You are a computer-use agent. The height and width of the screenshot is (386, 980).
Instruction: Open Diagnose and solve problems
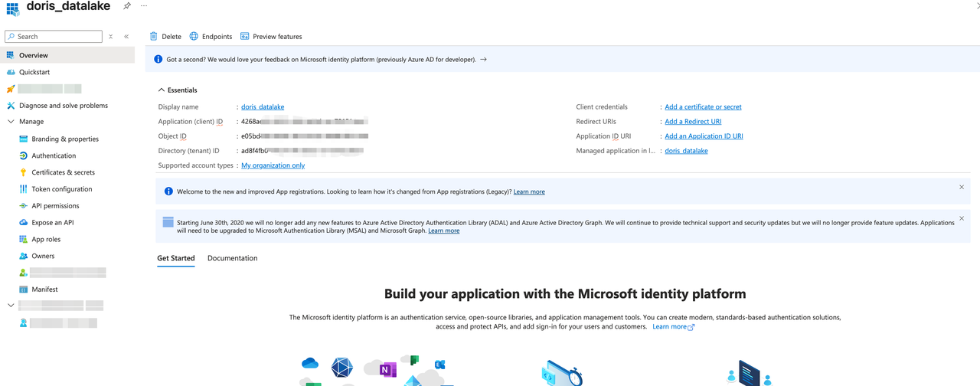[63, 106]
